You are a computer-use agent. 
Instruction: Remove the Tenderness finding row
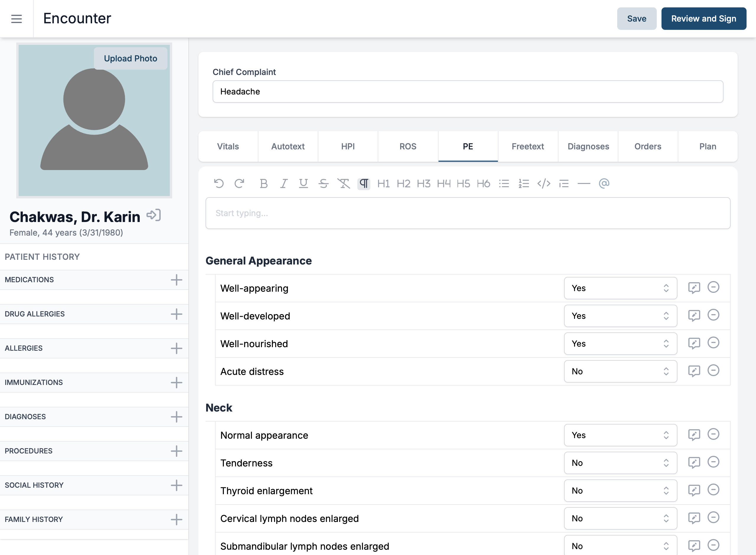click(x=713, y=462)
